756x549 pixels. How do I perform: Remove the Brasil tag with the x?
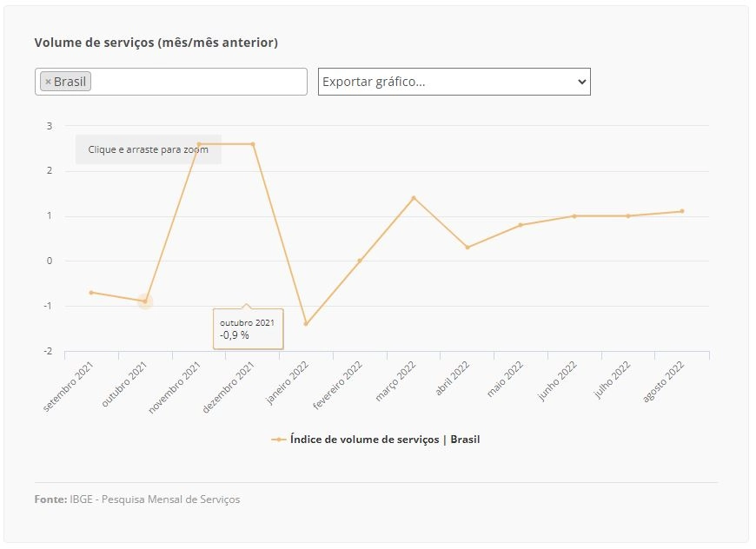coord(48,82)
